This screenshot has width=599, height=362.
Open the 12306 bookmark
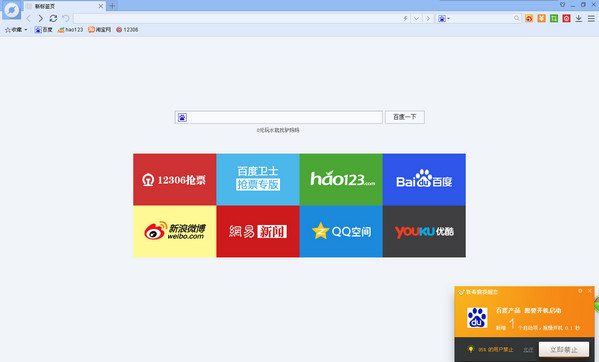coord(127,29)
